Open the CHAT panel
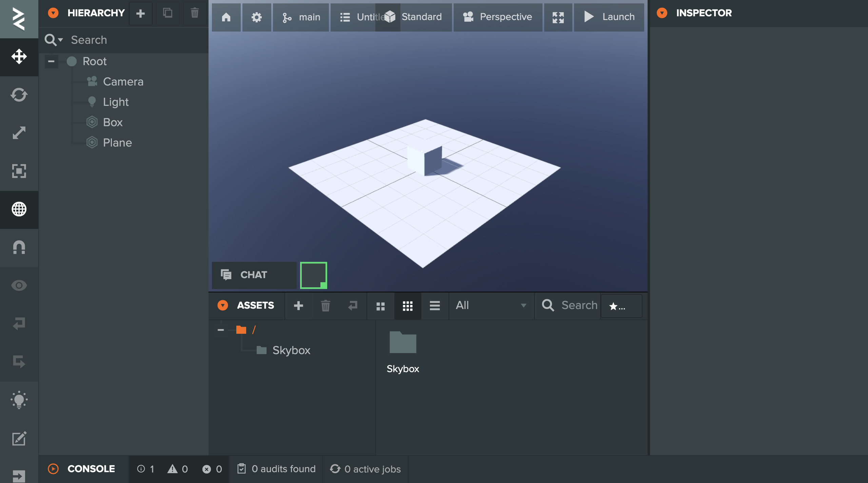Viewport: 868px width, 483px height. (x=254, y=275)
